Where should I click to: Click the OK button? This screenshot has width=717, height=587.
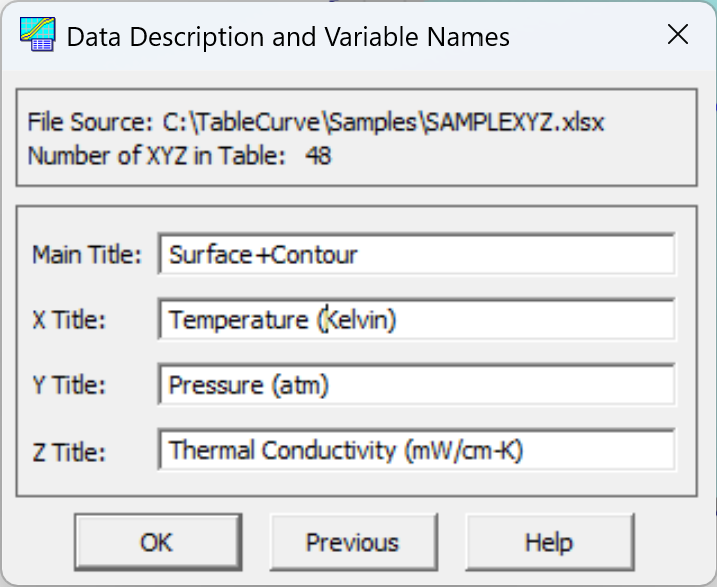[x=158, y=542]
